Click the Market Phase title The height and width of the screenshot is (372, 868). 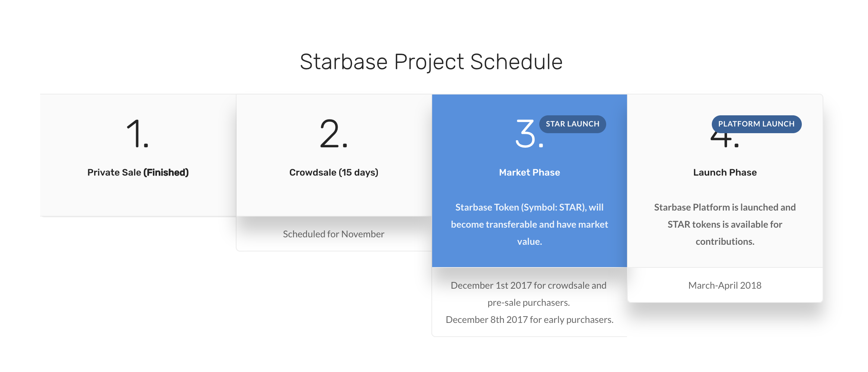pyautogui.click(x=530, y=172)
